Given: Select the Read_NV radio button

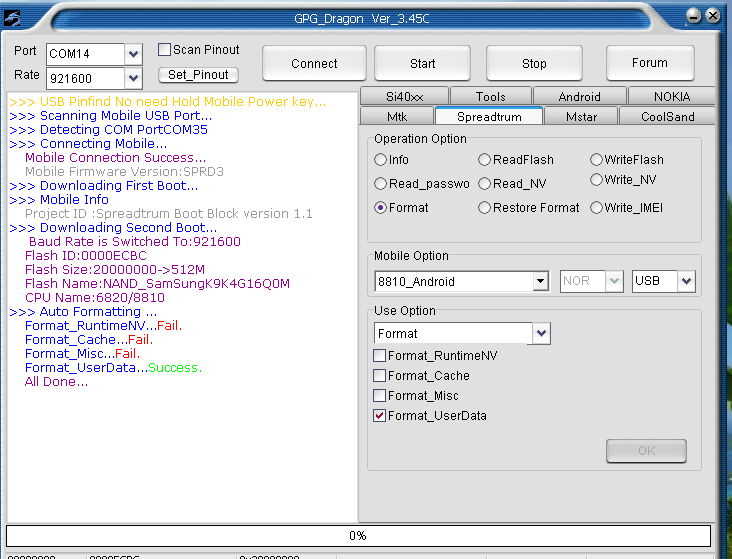Looking at the screenshot, I should [x=485, y=184].
